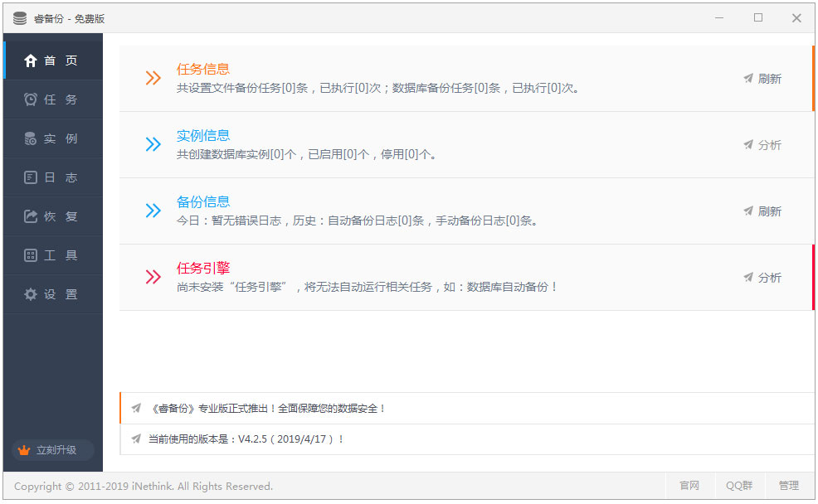Click the 设置 gear icon
The width and height of the screenshot is (818, 504).
(x=31, y=294)
